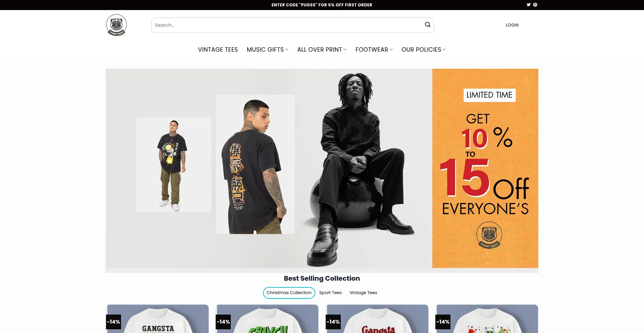Open the Vintage Tees menu item

[218, 50]
